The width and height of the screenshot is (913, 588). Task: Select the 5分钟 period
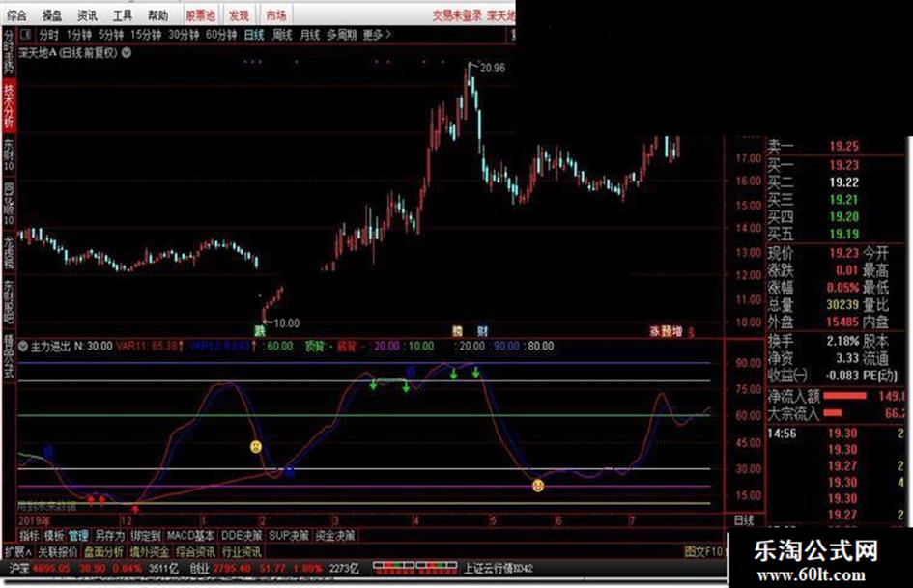click(x=111, y=35)
